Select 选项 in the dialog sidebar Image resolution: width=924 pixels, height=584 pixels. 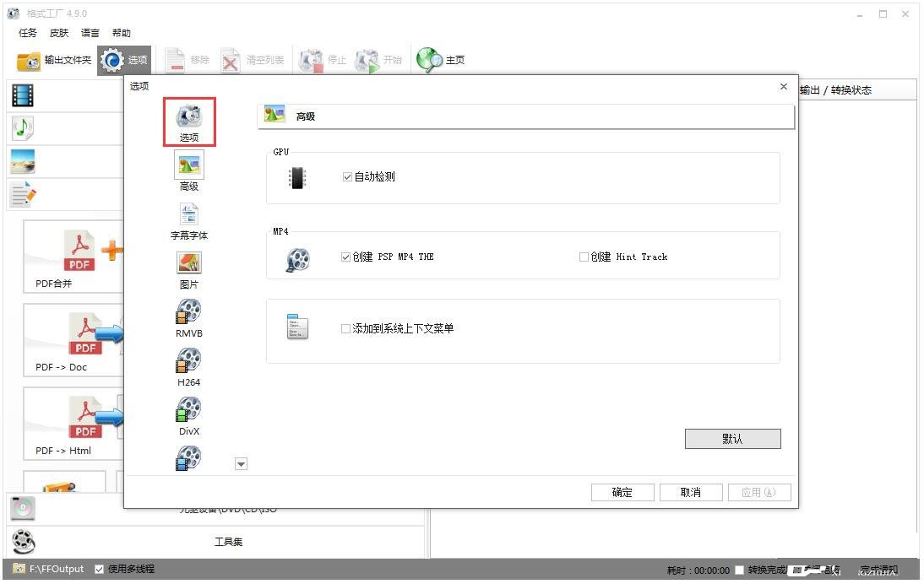click(189, 122)
